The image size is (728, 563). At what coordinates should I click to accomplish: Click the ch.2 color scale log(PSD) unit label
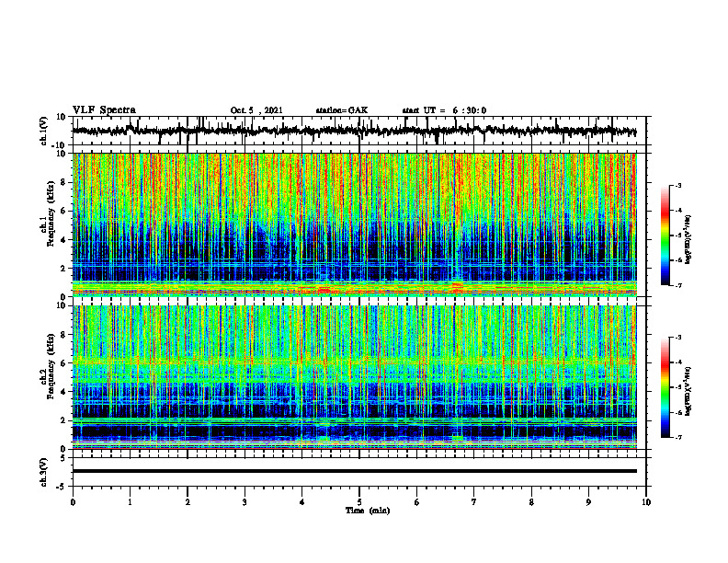pos(688,391)
